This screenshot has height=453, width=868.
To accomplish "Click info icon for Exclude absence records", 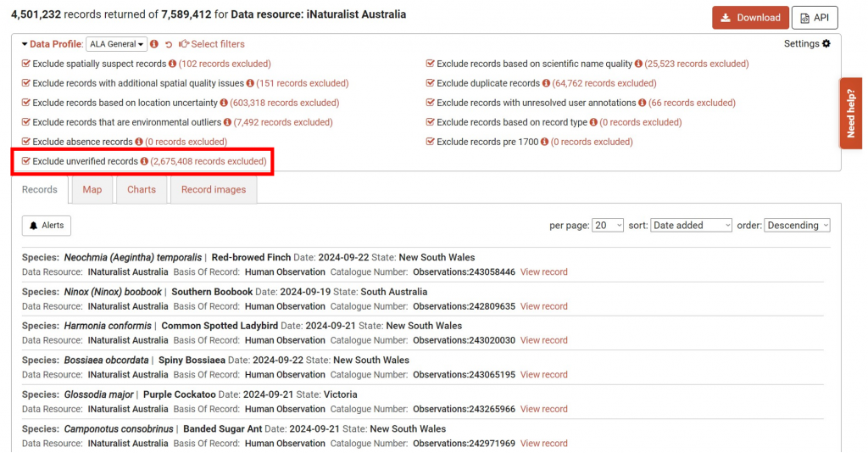I will pyautogui.click(x=139, y=142).
